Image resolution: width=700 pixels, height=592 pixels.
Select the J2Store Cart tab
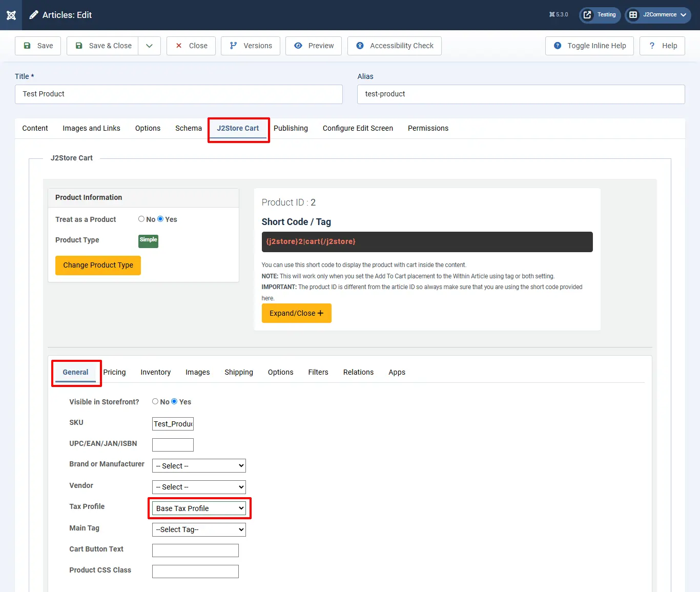(238, 128)
